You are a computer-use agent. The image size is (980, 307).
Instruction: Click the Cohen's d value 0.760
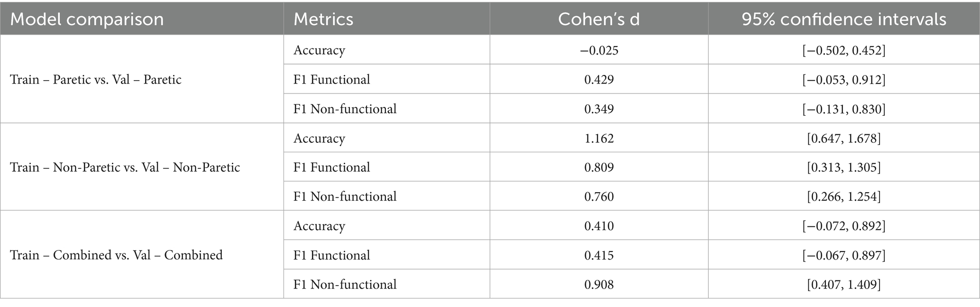(599, 197)
